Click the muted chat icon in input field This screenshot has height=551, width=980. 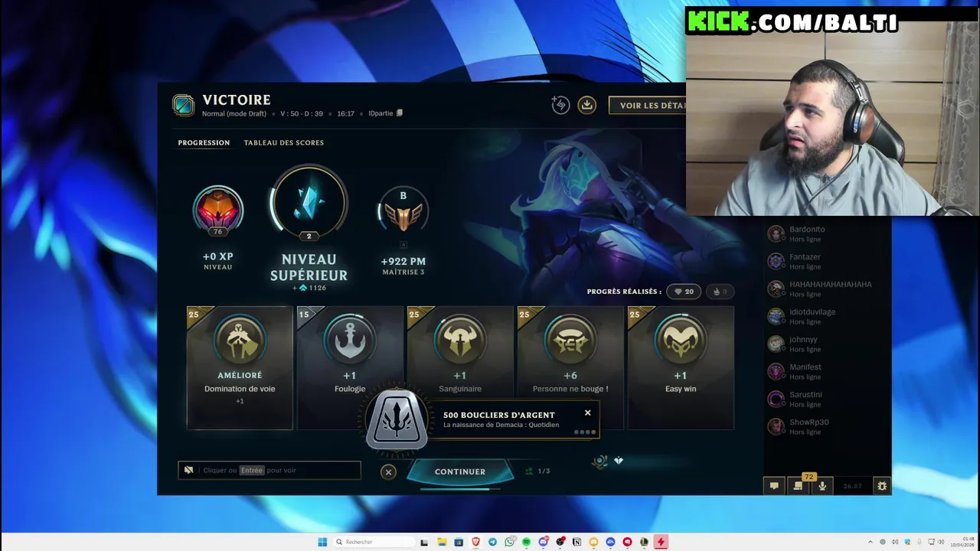(189, 470)
